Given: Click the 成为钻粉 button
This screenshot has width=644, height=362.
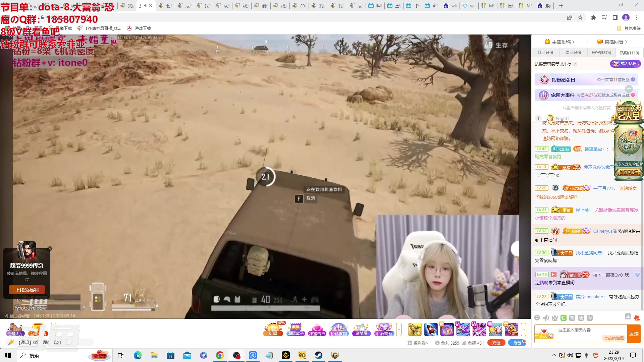Looking at the screenshot, I should click(625, 64).
